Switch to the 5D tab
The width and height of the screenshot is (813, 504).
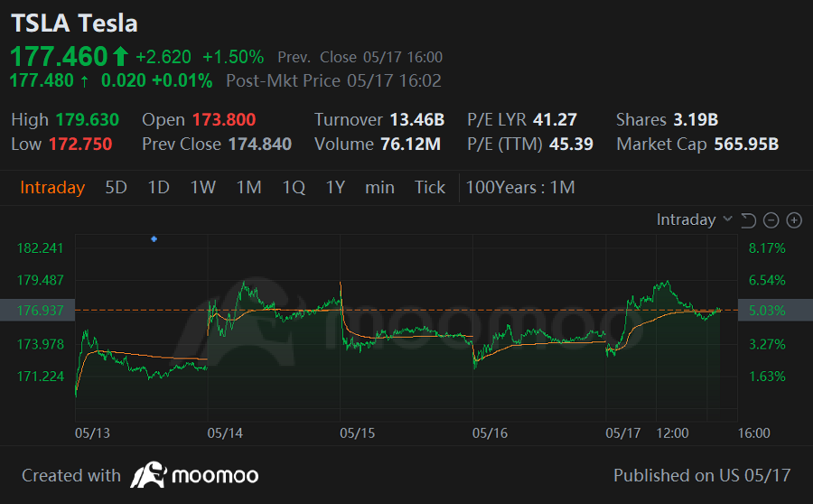click(117, 187)
